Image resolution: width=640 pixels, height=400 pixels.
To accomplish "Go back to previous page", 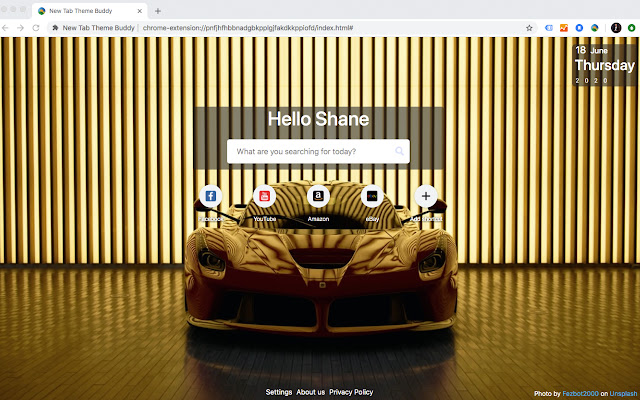I will click(x=5, y=28).
